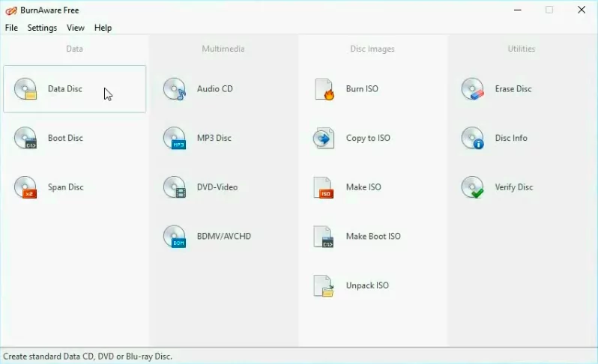Screen dimensions: 598x364
Task: Select the Copy to ISO label
Action: (x=368, y=138)
